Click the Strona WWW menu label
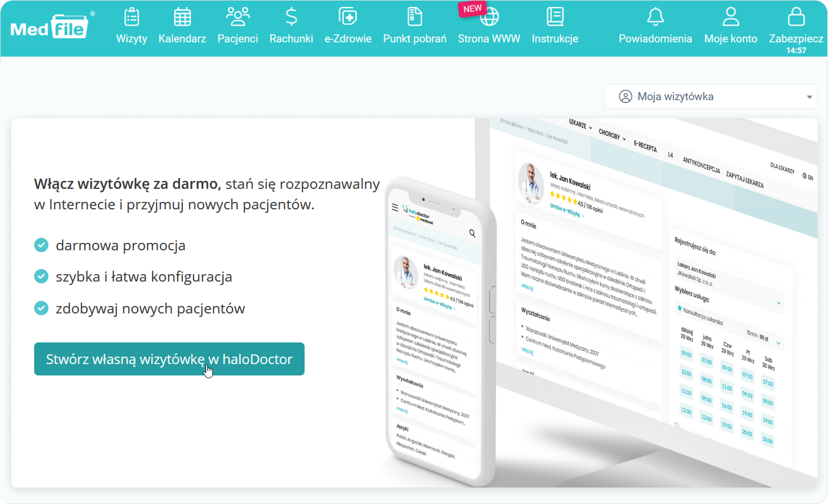829x504 pixels. click(489, 39)
